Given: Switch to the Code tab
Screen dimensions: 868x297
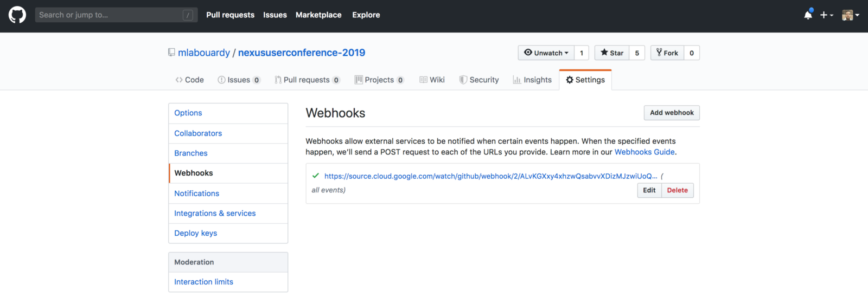Looking at the screenshot, I should (190, 80).
